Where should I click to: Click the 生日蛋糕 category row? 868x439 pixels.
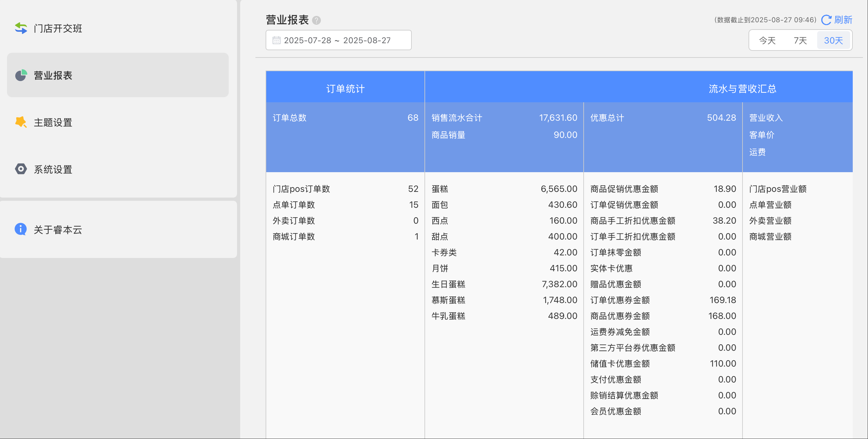504,284
